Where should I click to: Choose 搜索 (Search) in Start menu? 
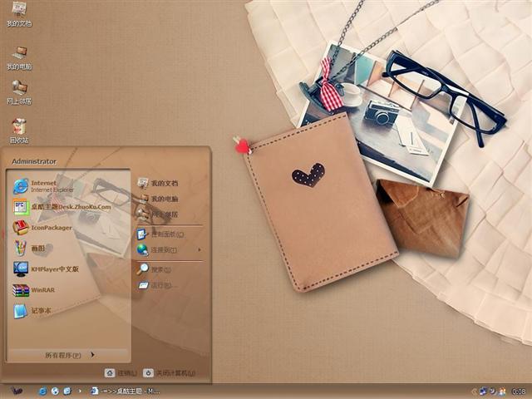(160, 269)
